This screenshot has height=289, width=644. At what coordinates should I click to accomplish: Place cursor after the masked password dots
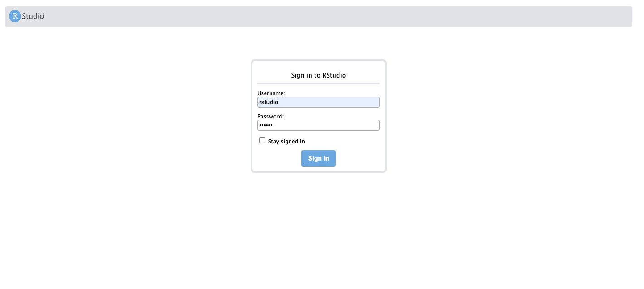[274, 125]
